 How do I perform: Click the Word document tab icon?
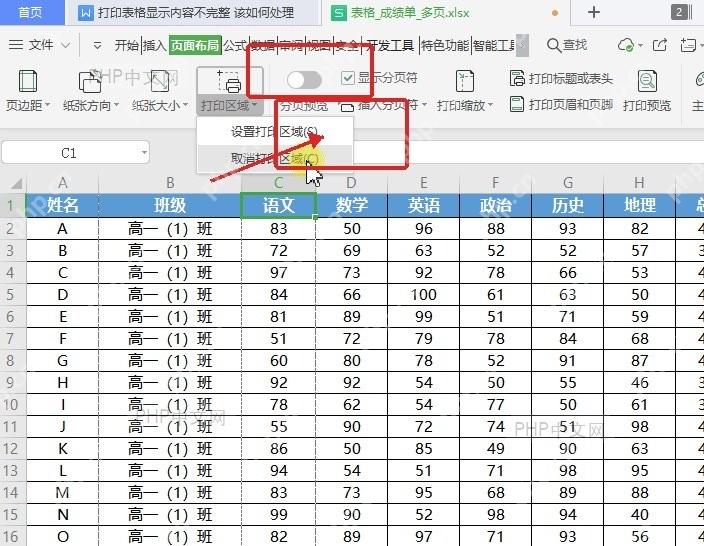click(85, 13)
